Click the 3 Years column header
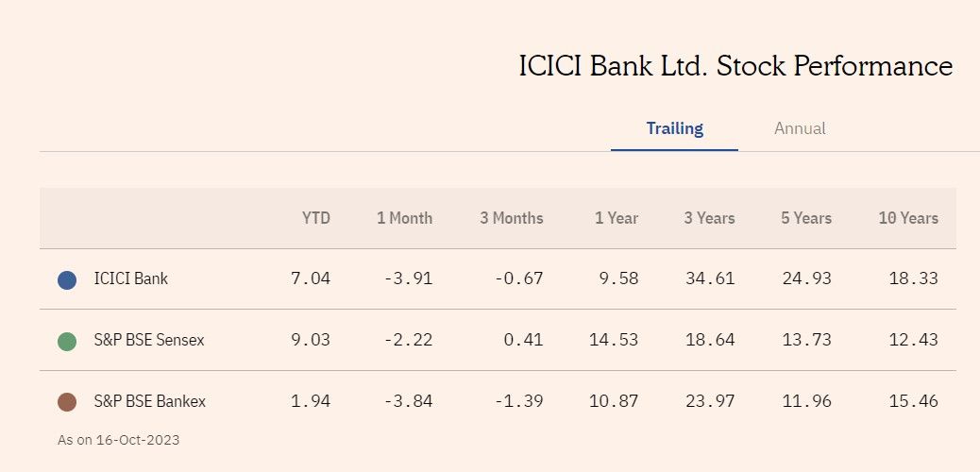The width and height of the screenshot is (980, 472). pos(709,218)
